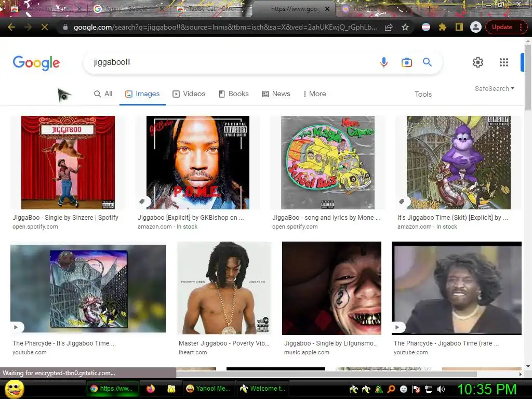This screenshot has width=532, height=399.
Task: Click the product tag icon on GKBishop image
Action: click(x=142, y=202)
